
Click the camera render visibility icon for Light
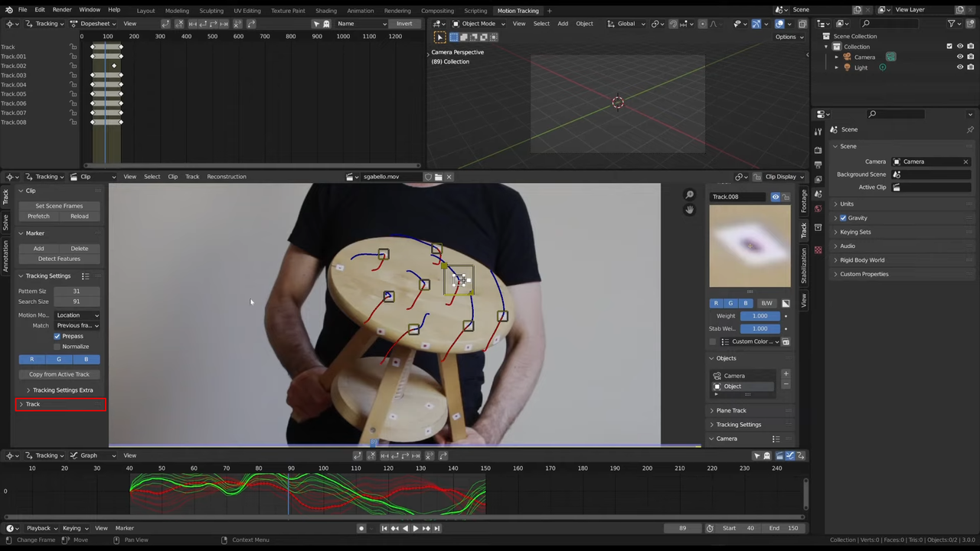pos(971,67)
